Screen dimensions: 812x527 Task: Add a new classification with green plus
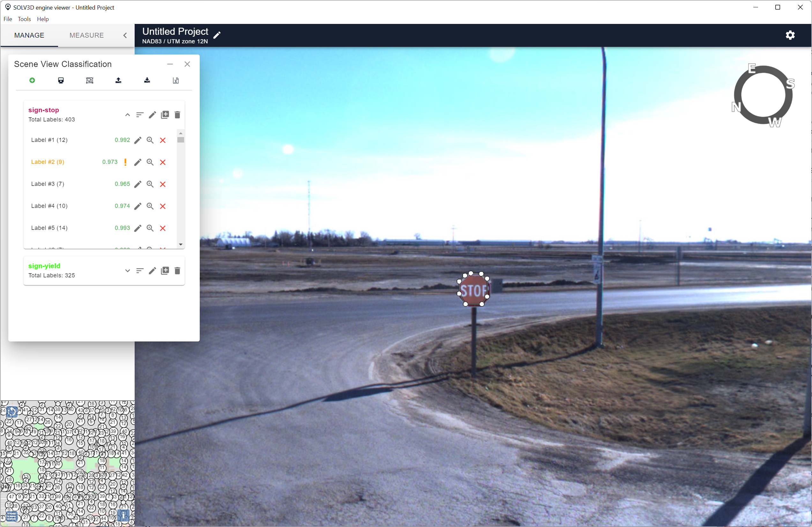(x=32, y=80)
